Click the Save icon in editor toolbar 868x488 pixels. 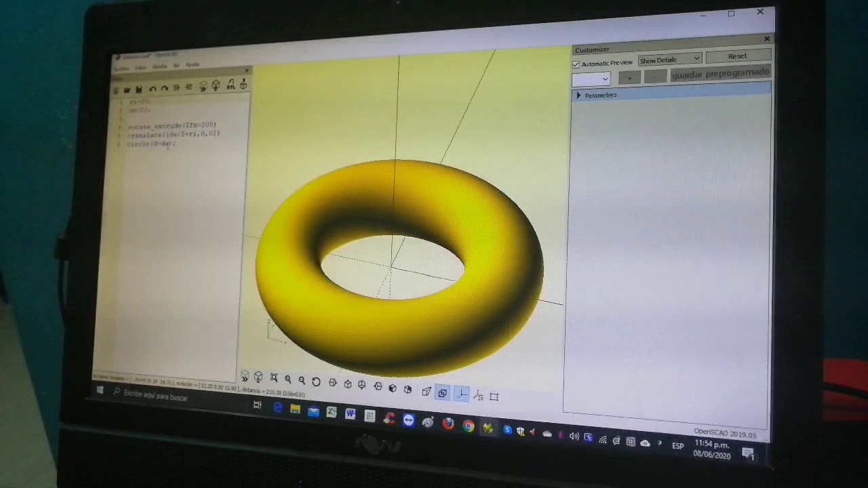139,89
